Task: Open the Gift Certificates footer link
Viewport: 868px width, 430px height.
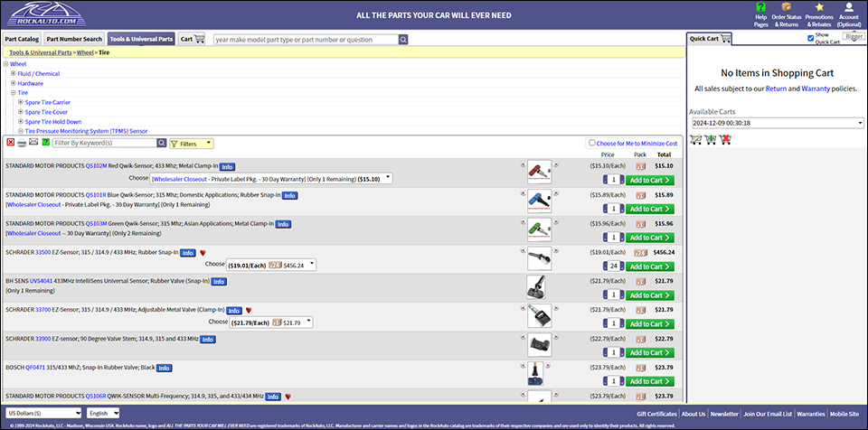Action: click(x=656, y=414)
